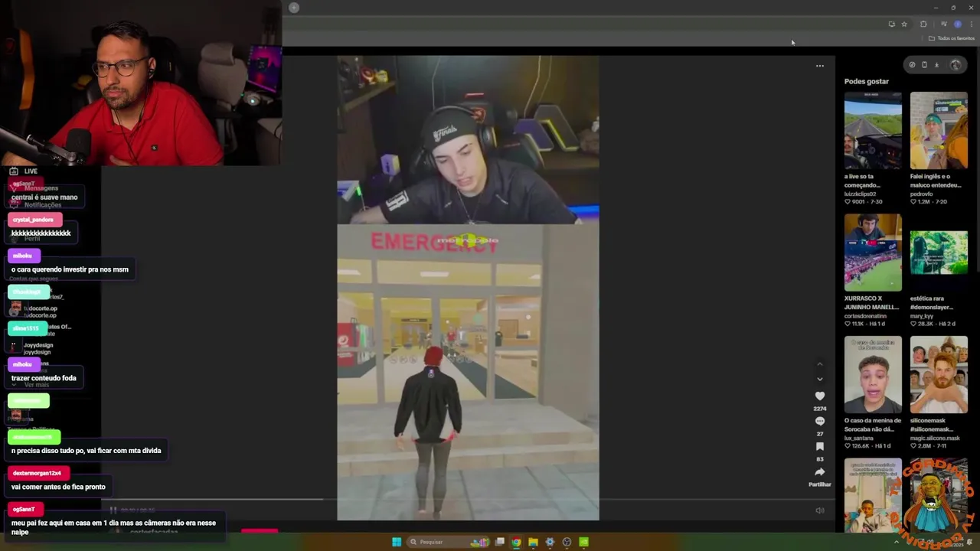This screenshot has width=980, height=551.
Task: Open Google Chrome from the taskbar
Action: 517,542
